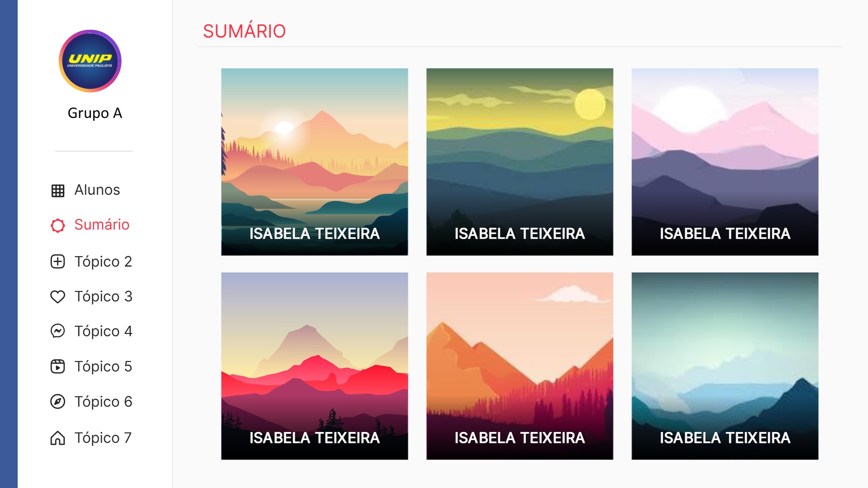Image resolution: width=868 pixels, height=488 pixels.
Task: Open the orange peaks with cloud card
Action: (x=520, y=366)
